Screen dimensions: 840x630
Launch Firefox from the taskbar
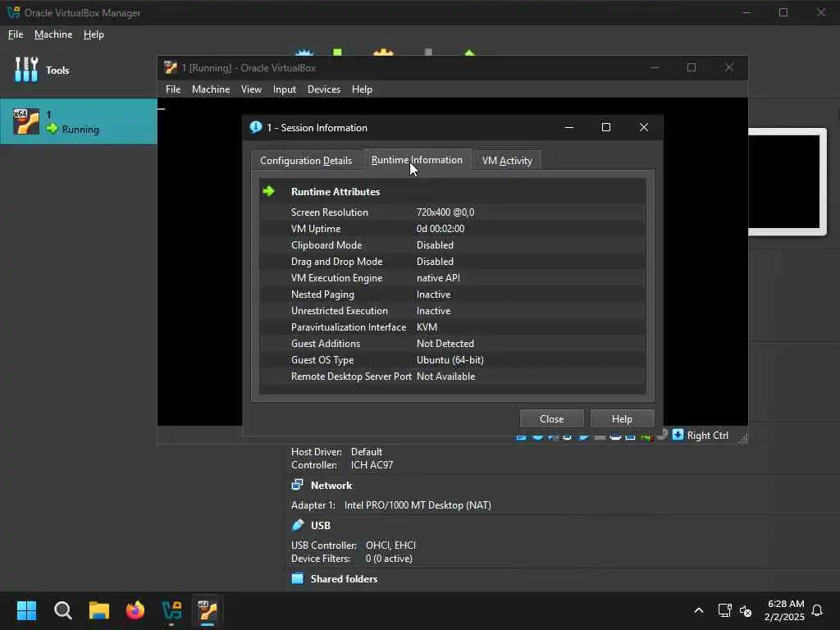pyautogui.click(x=135, y=610)
